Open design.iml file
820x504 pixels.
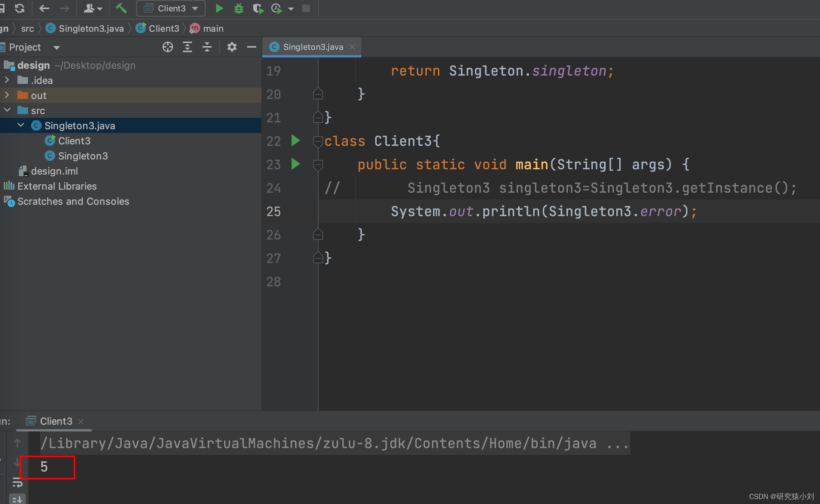click(x=54, y=171)
